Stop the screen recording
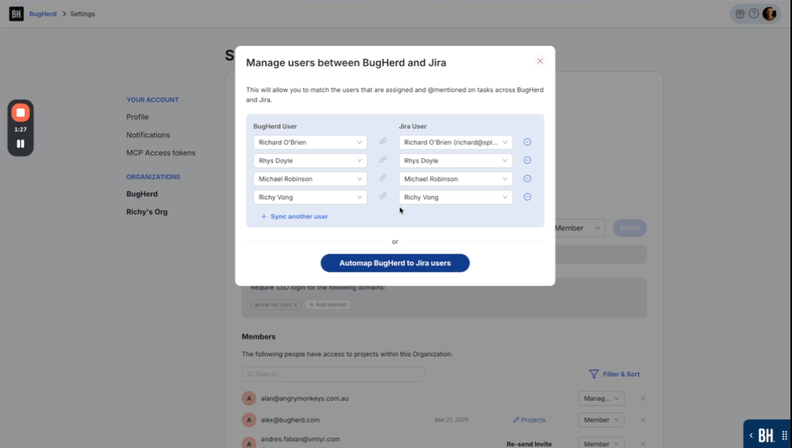Viewport: 792px width, 448px height. [21, 113]
